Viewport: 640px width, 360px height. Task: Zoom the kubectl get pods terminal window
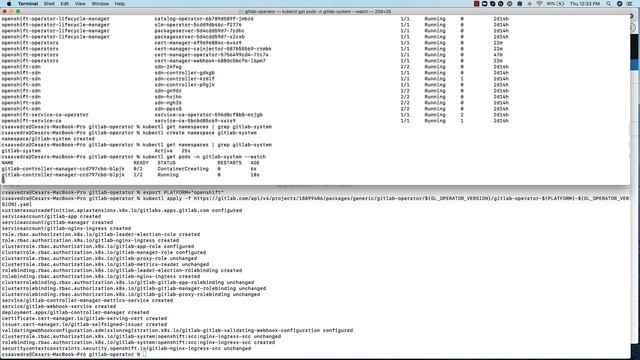click(18, 11)
